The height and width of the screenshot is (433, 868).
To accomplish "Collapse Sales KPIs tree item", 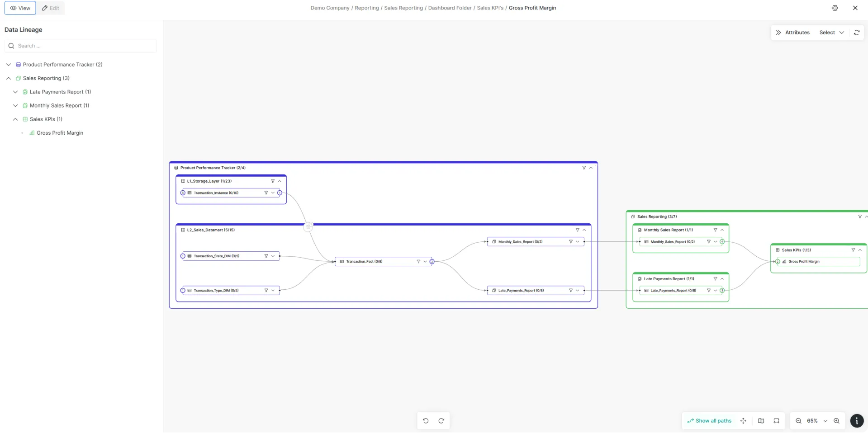I will click(x=15, y=119).
